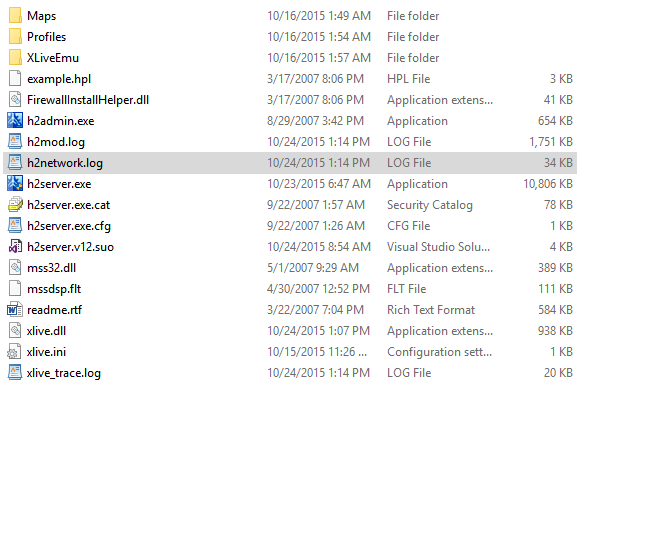Image resolution: width=659 pixels, height=542 pixels.
Task: Select the XLiveEmu folder name
Action: click(53, 58)
